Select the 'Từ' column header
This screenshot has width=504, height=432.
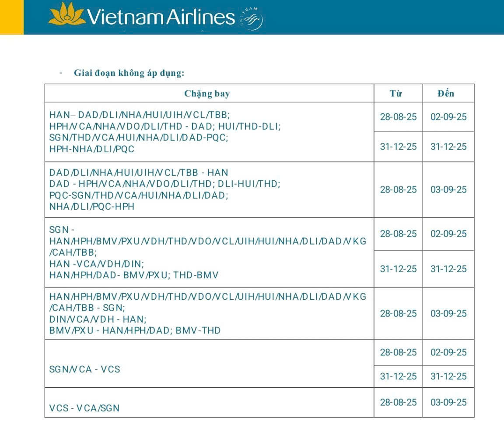pyautogui.click(x=396, y=94)
